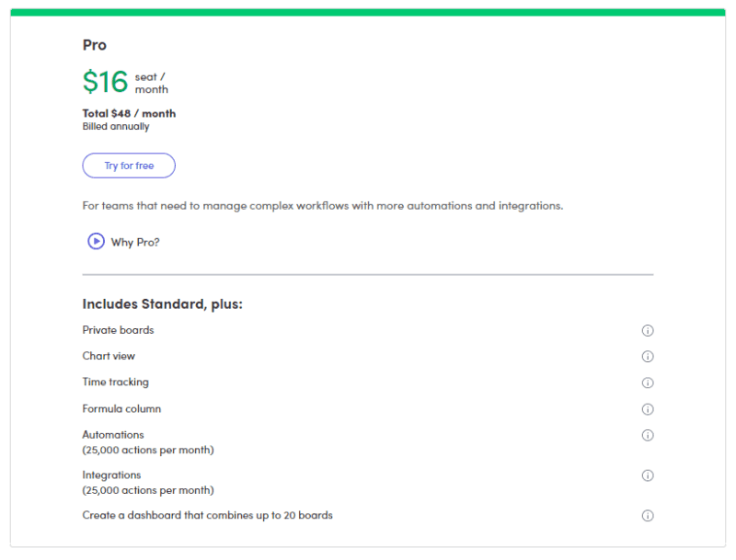This screenshot has height=560, width=736.
Task: Show info icon for Private boards
Action: pos(648,331)
